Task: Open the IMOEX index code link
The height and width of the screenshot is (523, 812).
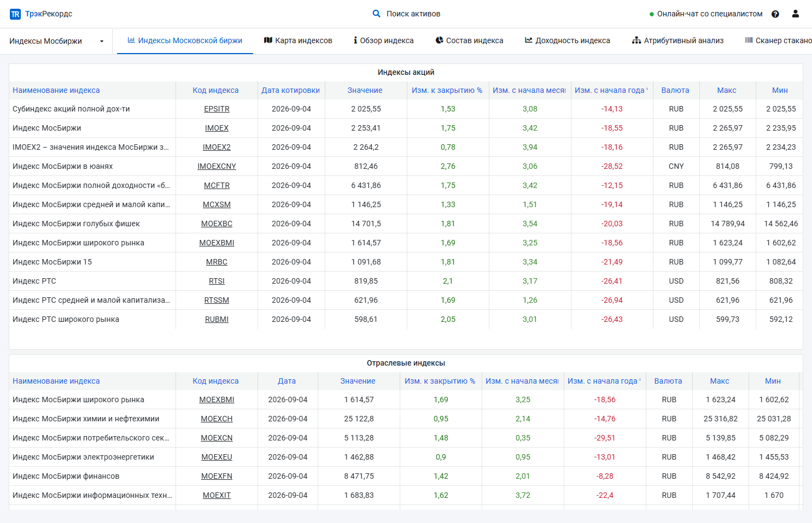Action: (x=217, y=128)
